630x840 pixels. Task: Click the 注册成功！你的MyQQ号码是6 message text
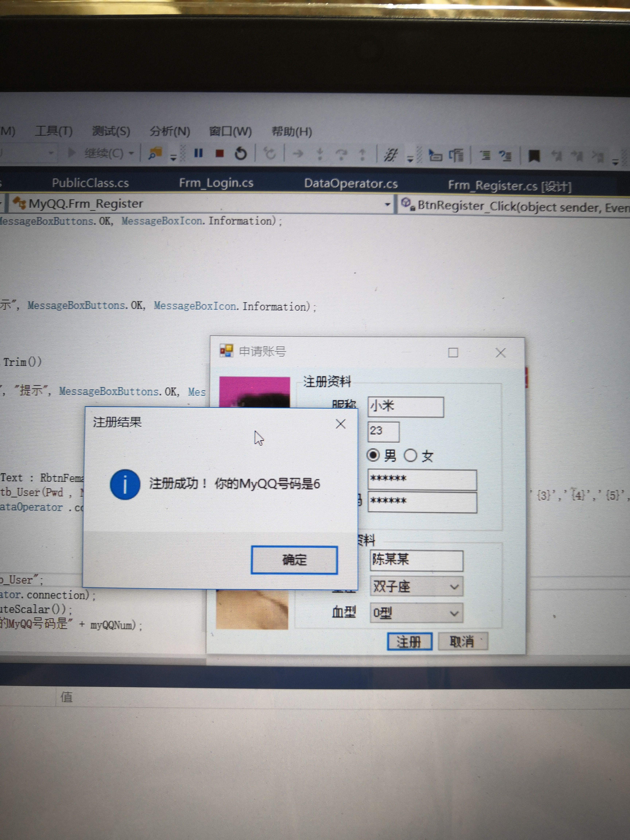pos(235,484)
